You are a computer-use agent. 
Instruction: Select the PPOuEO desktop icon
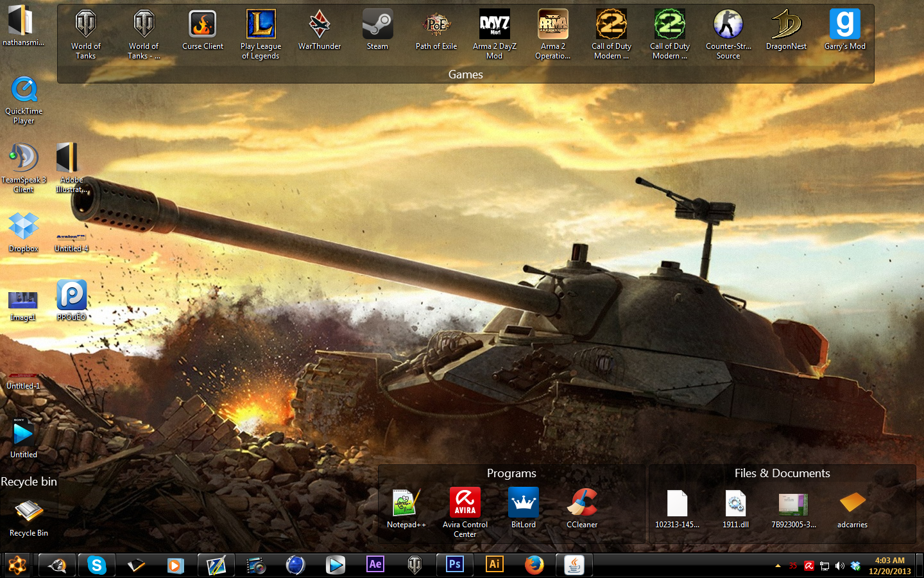pos(71,301)
